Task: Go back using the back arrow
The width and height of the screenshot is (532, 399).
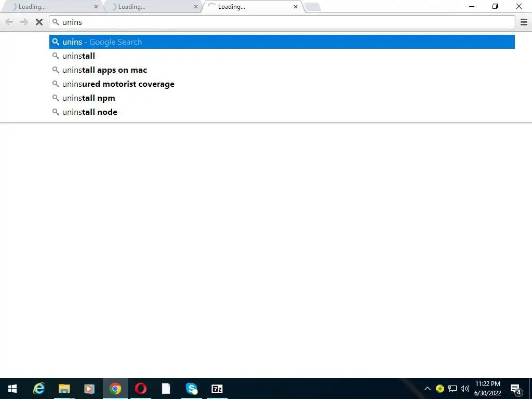Action: 9,22
